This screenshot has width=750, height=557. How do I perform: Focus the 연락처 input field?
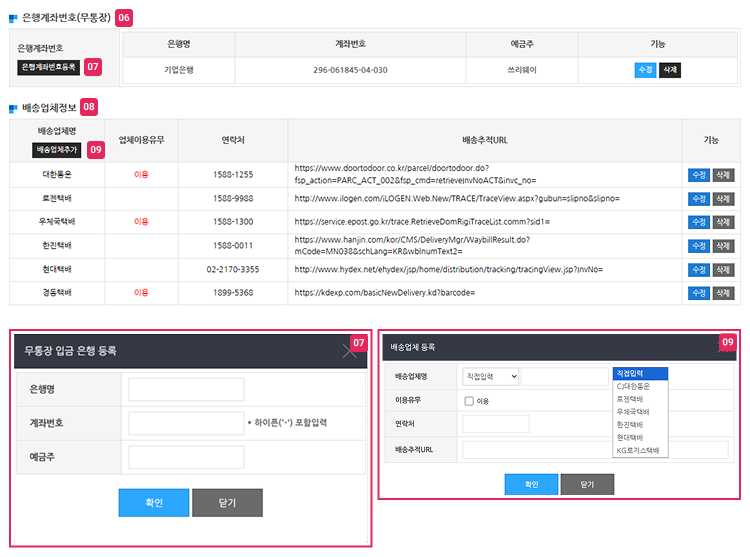pos(496,424)
